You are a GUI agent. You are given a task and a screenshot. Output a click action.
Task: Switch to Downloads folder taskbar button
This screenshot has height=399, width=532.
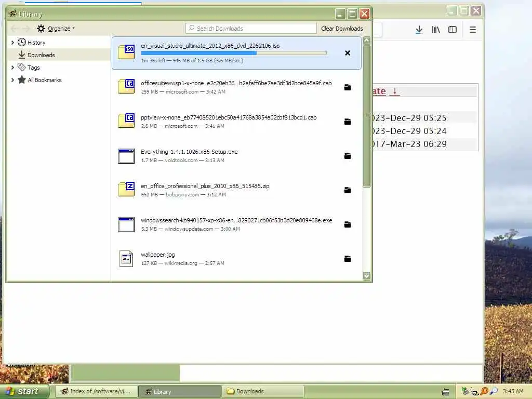(x=262, y=391)
